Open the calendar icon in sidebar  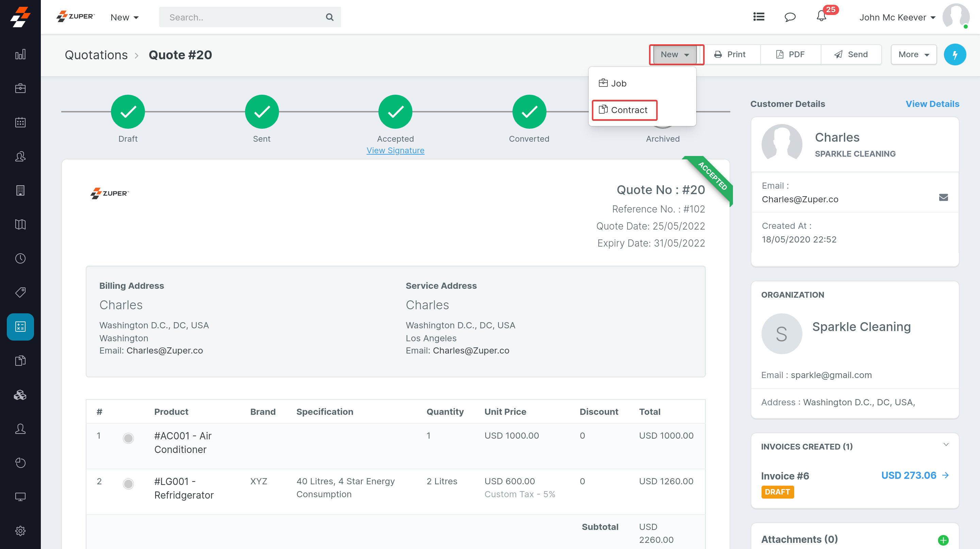20,122
